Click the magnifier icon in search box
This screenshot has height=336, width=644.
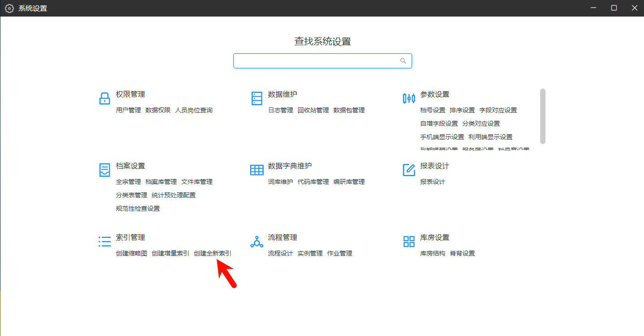(x=403, y=61)
